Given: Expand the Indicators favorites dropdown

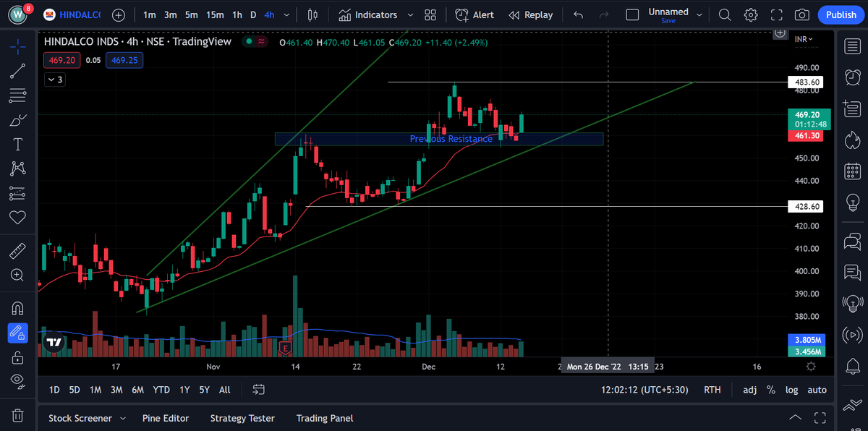Looking at the screenshot, I should 411,14.
